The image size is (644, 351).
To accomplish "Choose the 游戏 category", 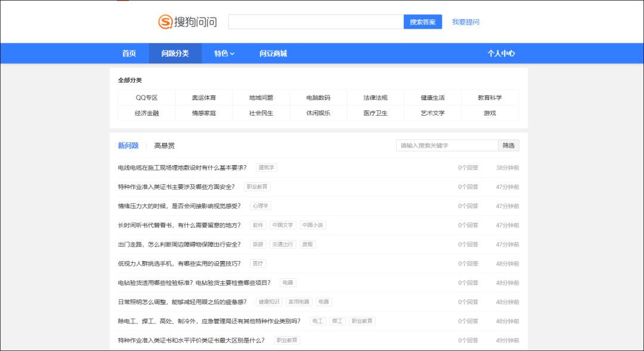I will (x=490, y=113).
